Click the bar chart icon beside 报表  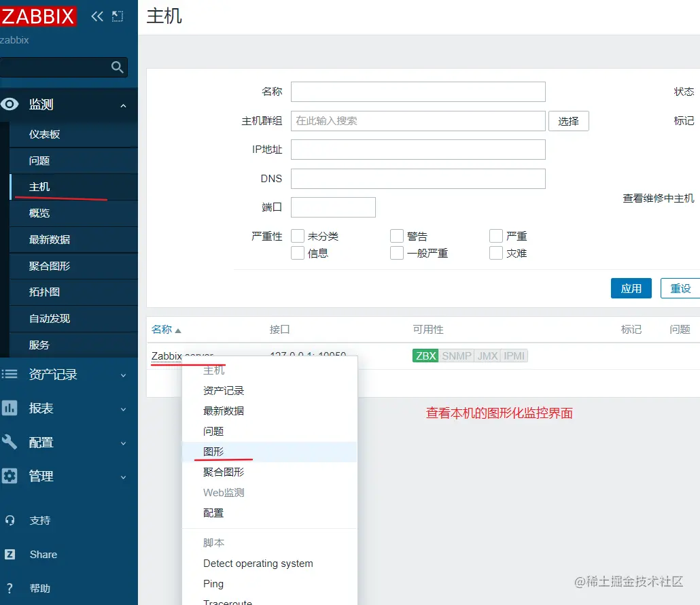[x=10, y=408]
